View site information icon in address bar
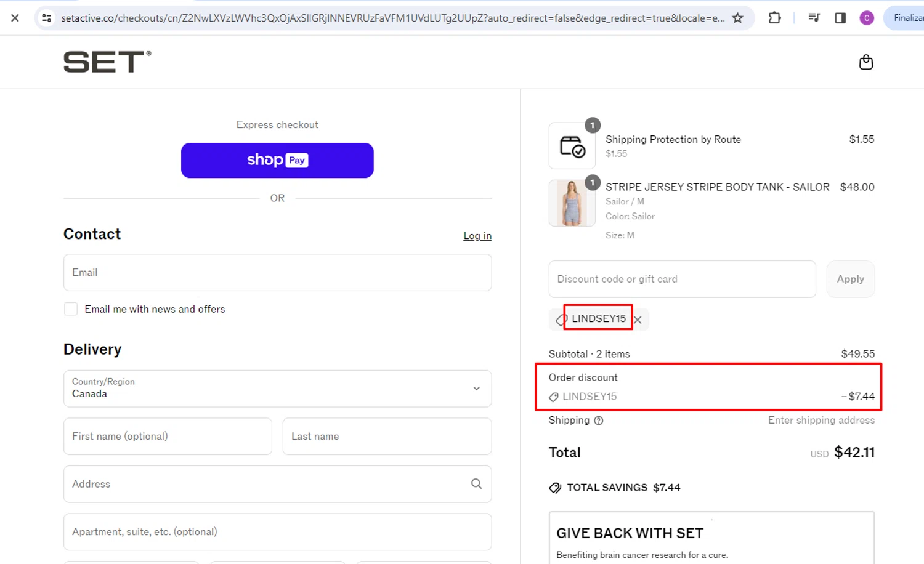 pyautogui.click(x=46, y=18)
